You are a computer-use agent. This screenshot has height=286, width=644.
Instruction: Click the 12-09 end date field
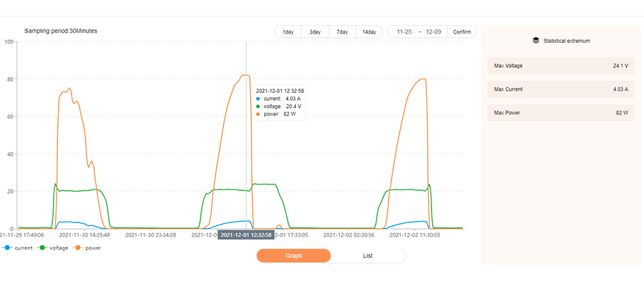[434, 32]
